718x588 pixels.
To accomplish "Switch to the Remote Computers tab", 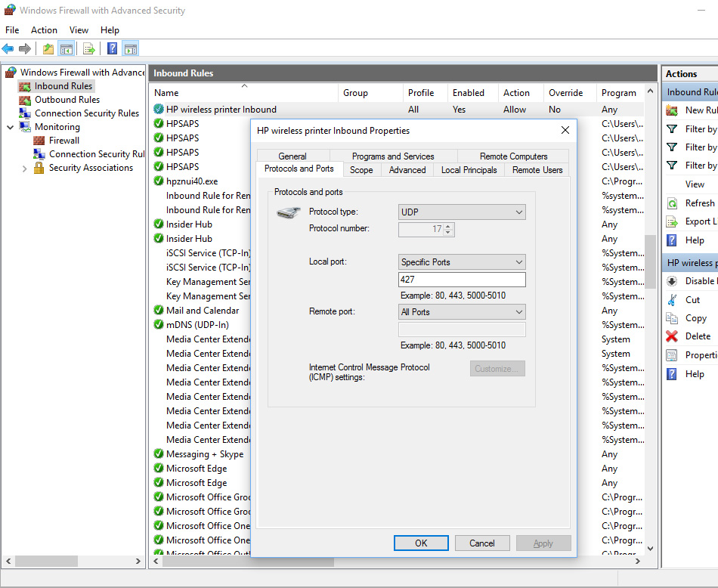I will coord(513,156).
